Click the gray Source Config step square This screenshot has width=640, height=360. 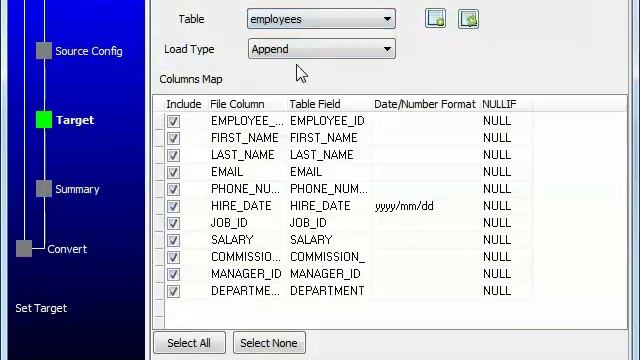(x=44, y=51)
